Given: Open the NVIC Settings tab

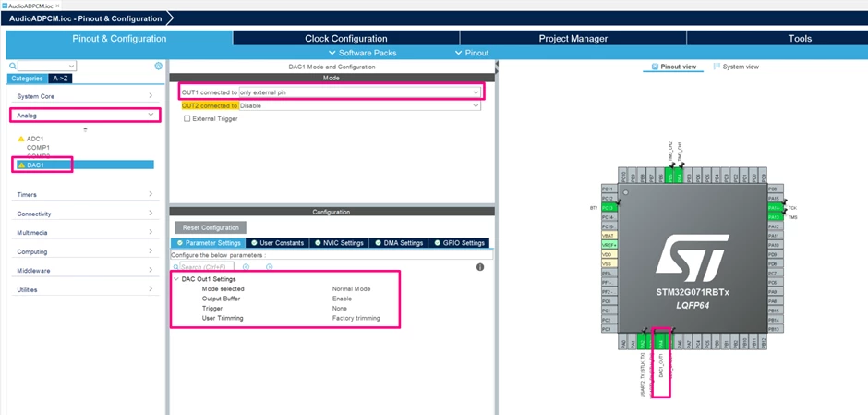Looking at the screenshot, I should point(339,243).
